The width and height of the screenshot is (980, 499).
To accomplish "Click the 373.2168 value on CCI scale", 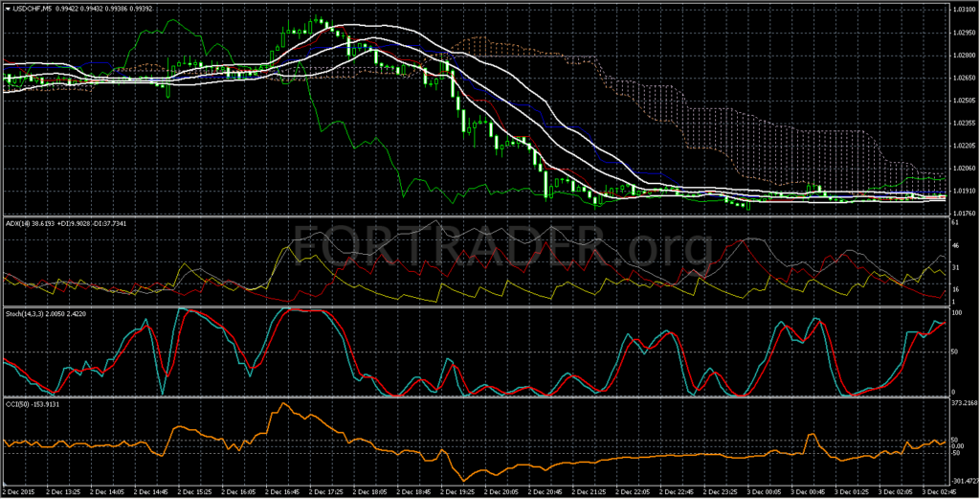I will pos(963,404).
